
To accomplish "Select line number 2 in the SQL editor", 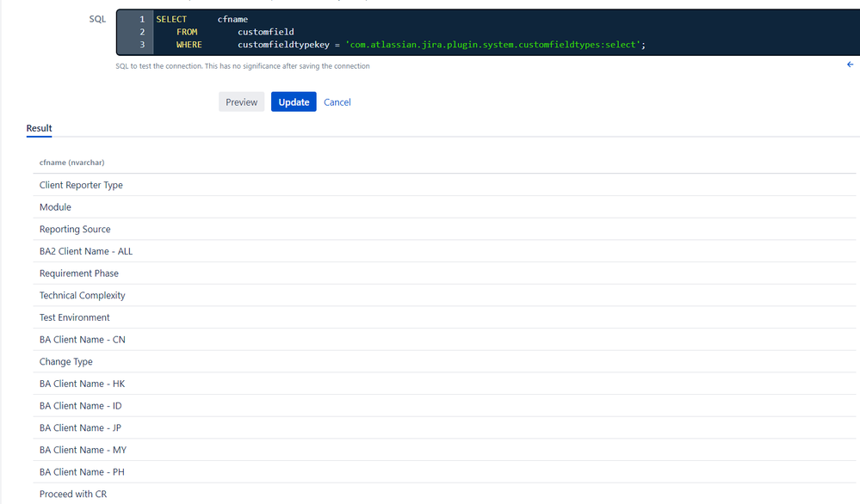I will [x=141, y=32].
